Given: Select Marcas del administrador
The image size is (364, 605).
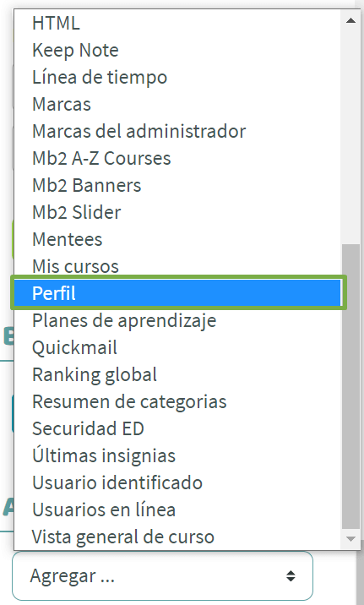Looking at the screenshot, I should coord(177,131).
